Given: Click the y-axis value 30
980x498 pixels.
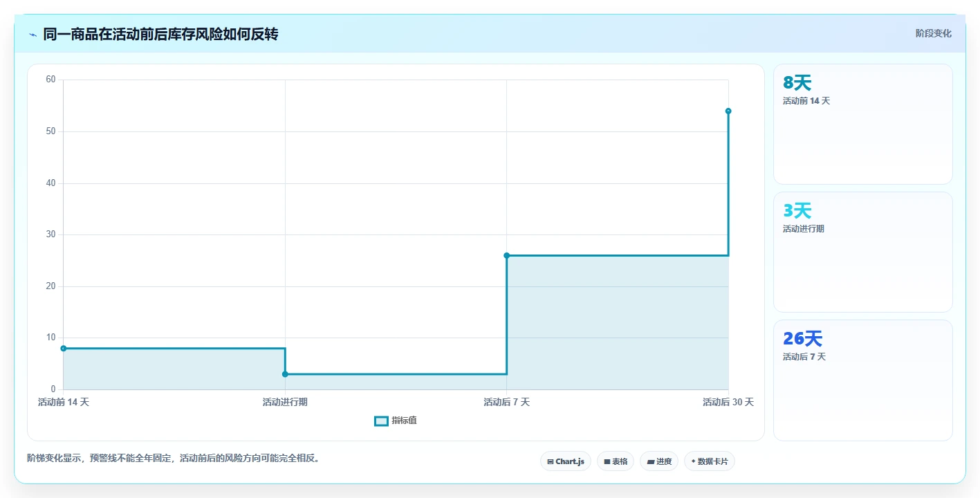Looking at the screenshot, I should tap(50, 234).
